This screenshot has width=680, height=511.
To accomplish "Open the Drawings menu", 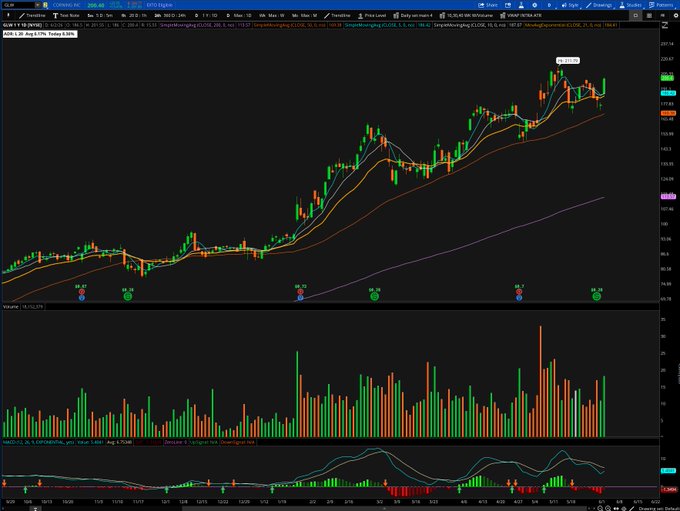I will pyautogui.click(x=599, y=5).
